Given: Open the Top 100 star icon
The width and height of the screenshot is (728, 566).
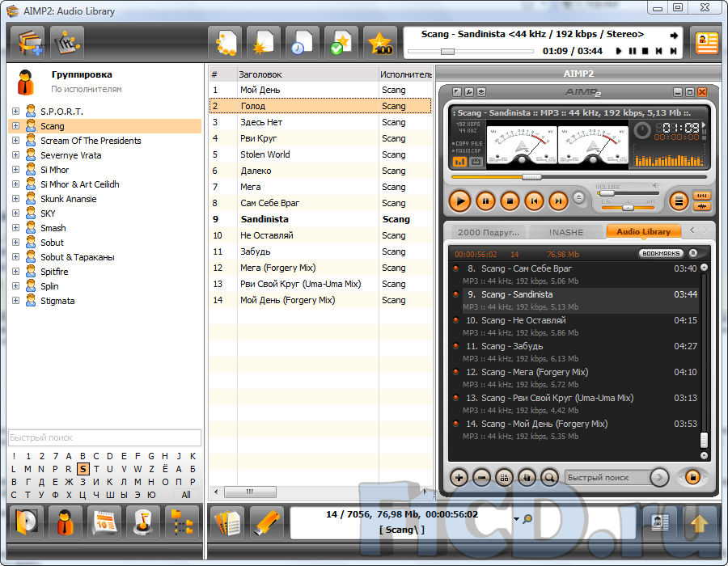Looking at the screenshot, I should (380, 43).
